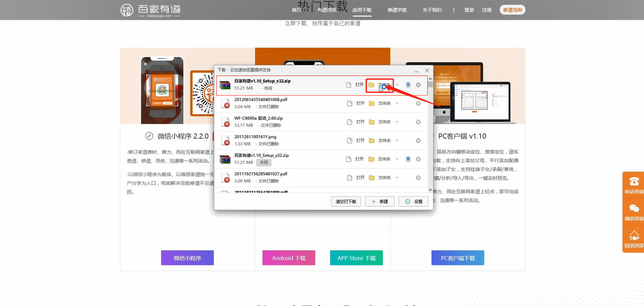Expand the arrow in the 2011261100161Y.png row

point(397,140)
